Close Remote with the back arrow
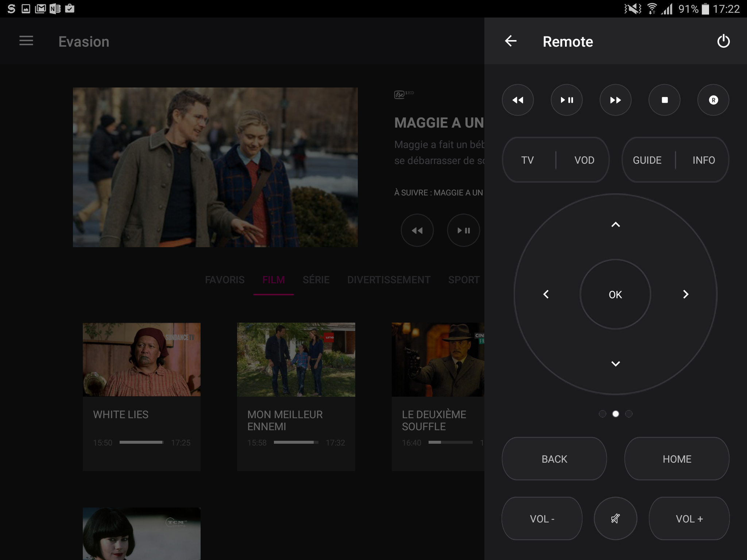Viewport: 747px width, 560px height. coord(511,41)
